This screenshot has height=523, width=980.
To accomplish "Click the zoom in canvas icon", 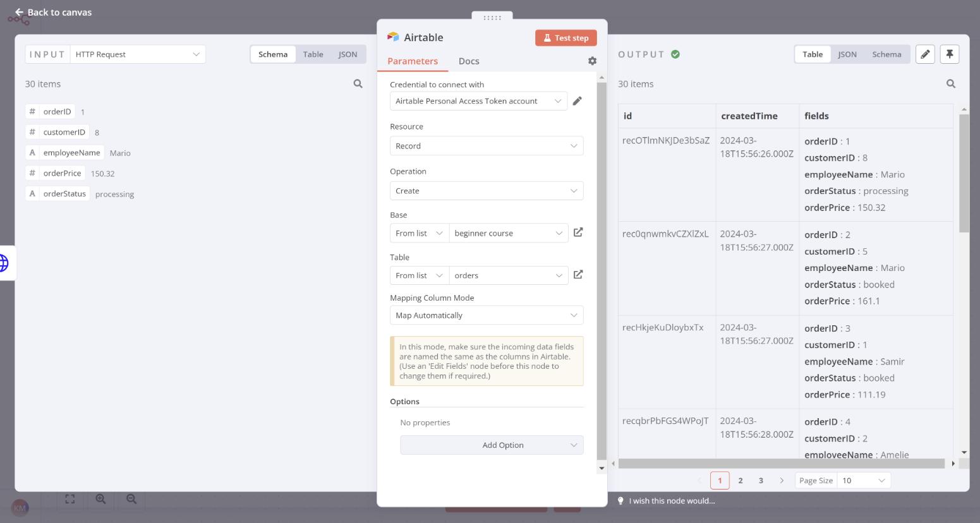I will 100,499.
